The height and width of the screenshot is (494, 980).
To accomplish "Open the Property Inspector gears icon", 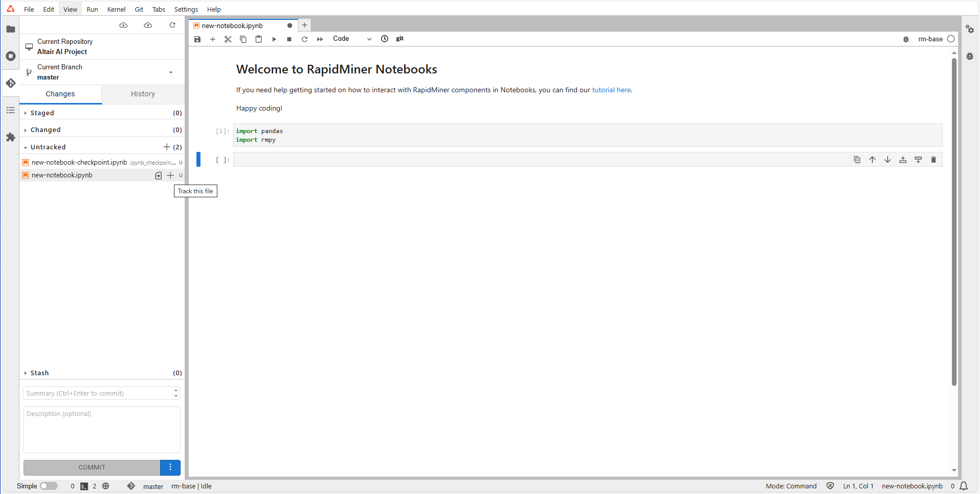I will point(970,29).
